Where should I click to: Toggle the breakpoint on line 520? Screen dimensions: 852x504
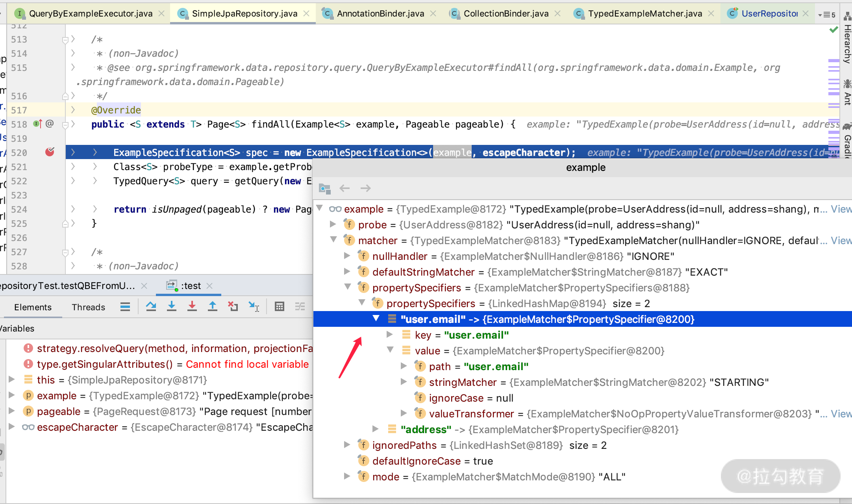[50, 152]
